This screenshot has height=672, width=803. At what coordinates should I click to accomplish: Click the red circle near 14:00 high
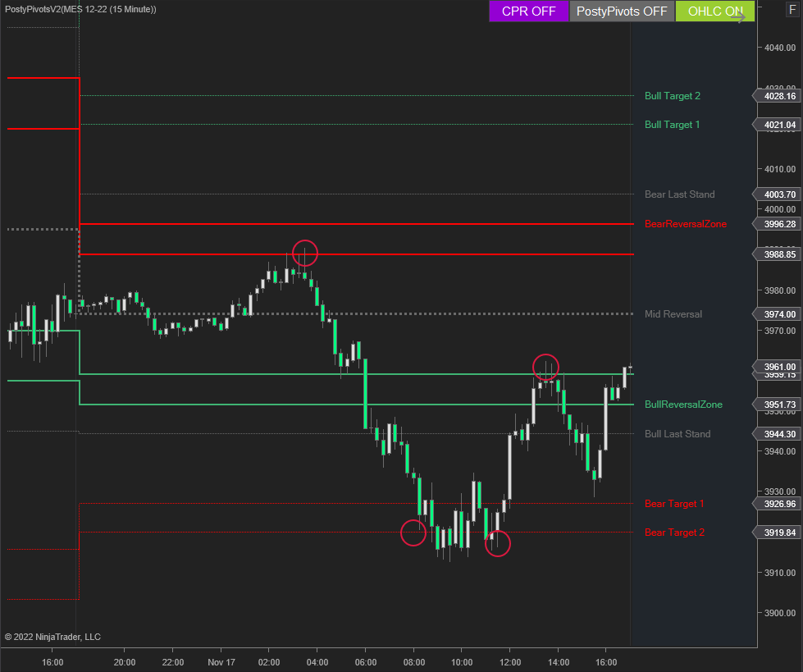(545, 366)
